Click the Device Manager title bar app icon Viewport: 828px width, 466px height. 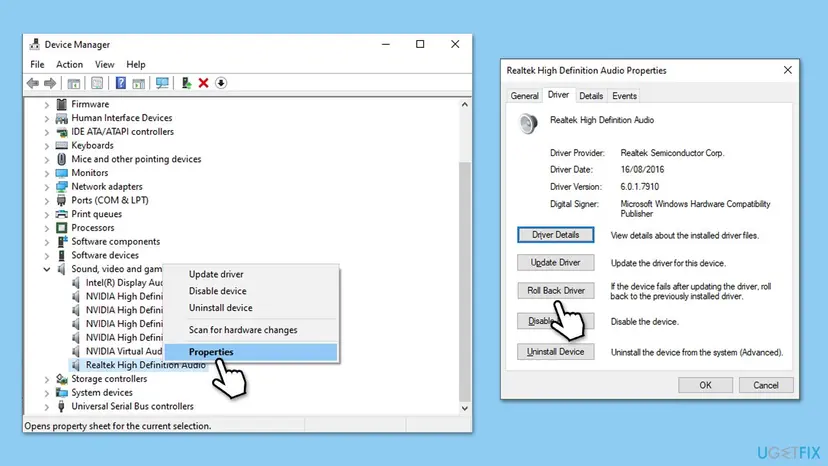(x=35, y=44)
